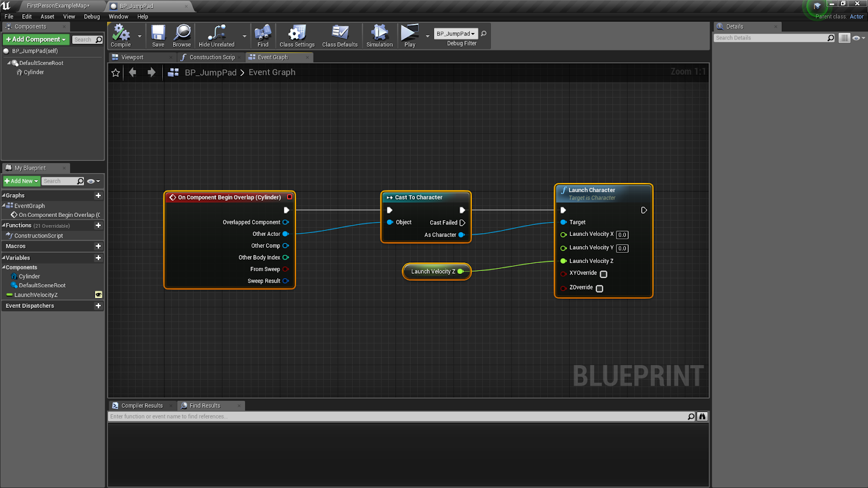Open the Debug menu
The height and width of the screenshot is (488, 868).
pos(91,16)
